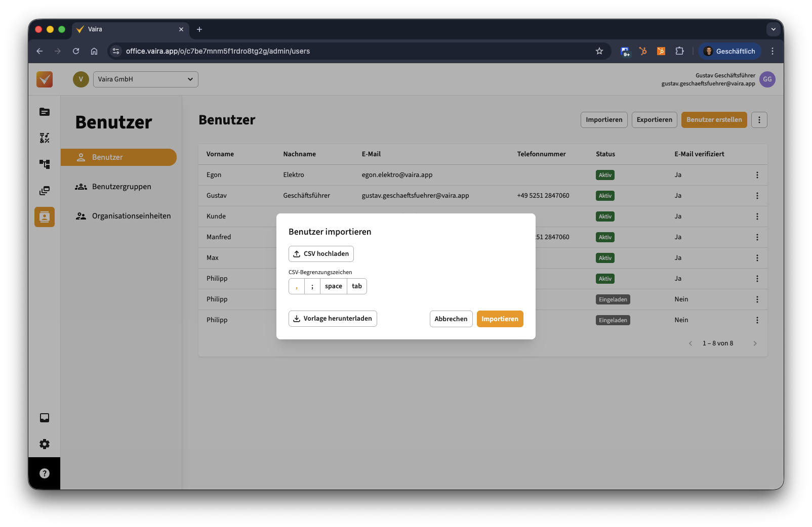The image size is (812, 527).
Task: Click the CSV hochladen button
Action: [x=321, y=254]
